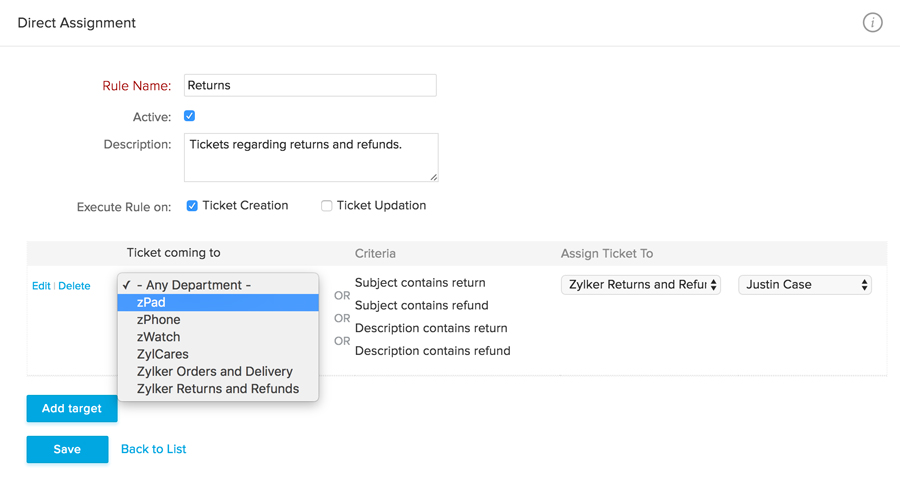Pick Zylker Returns and Refunds in list
The image size is (900, 482).
click(x=218, y=389)
